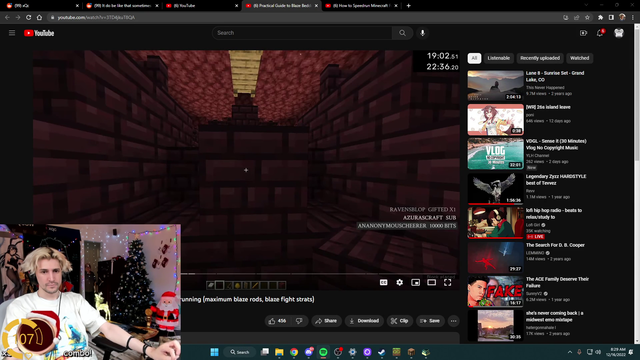The height and width of the screenshot is (360, 640).
Task: Open more actions ellipsis menu
Action: tap(453, 321)
